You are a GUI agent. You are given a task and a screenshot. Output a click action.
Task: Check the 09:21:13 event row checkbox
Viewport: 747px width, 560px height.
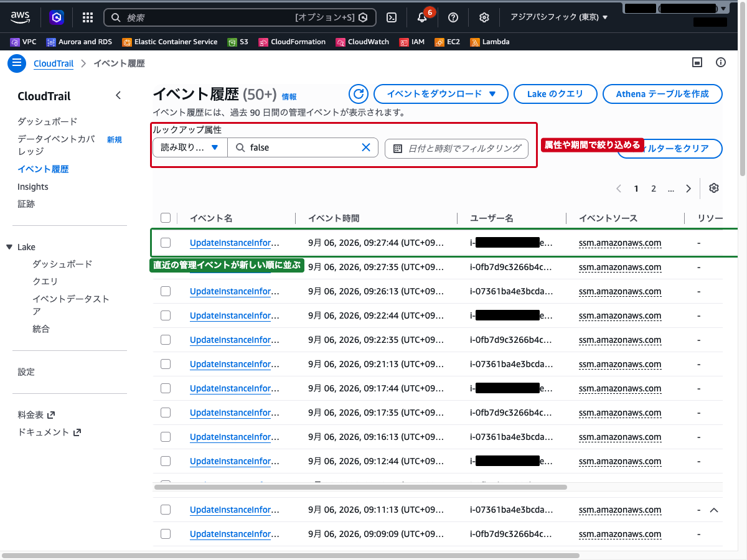(x=166, y=364)
